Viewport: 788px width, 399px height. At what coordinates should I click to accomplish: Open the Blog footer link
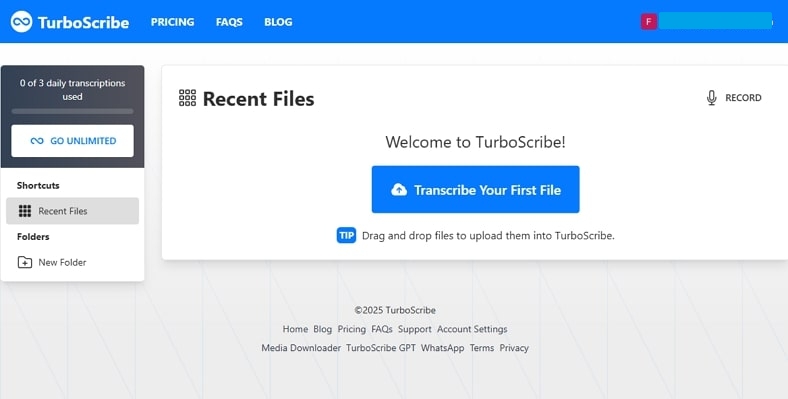pyautogui.click(x=323, y=329)
